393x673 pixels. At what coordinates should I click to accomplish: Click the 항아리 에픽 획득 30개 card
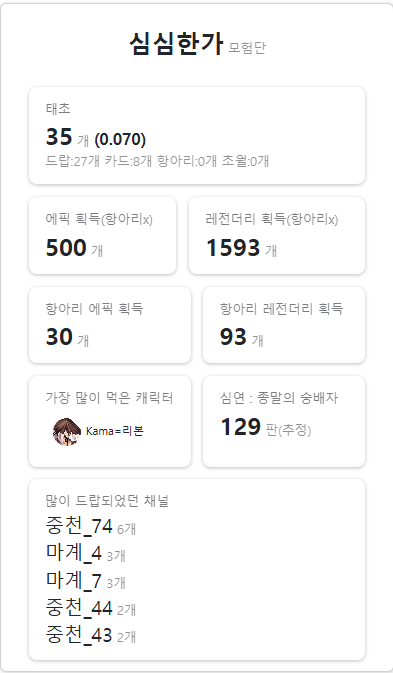tap(110, 325)
